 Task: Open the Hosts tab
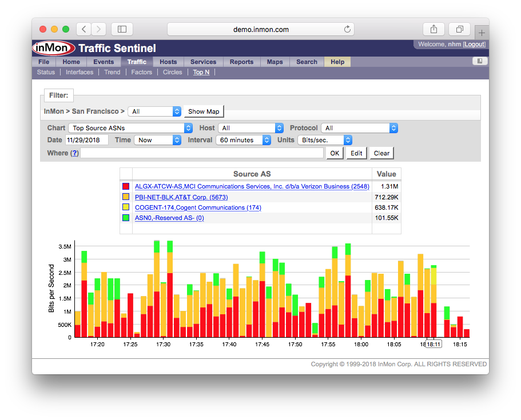168,62
